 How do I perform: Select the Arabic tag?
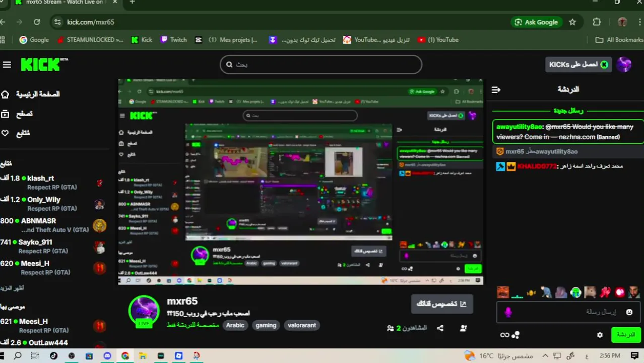click(x=235, y=325)
